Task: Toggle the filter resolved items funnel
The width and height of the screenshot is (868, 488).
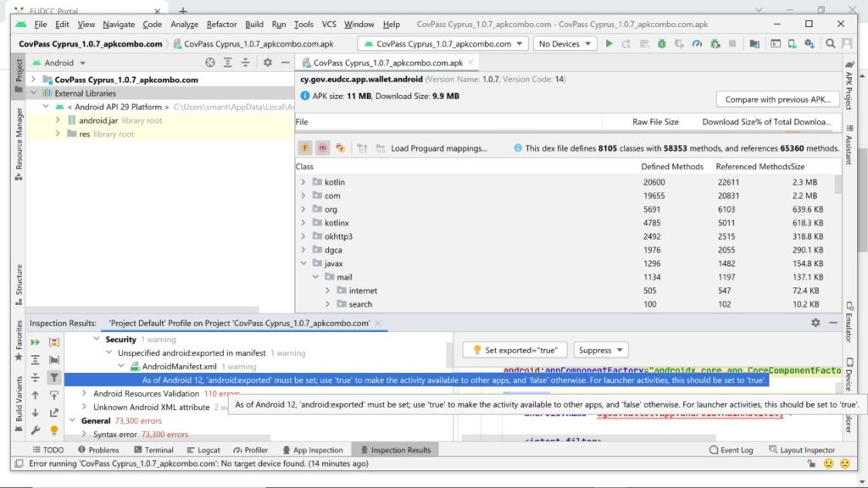Action: point(54,378)
